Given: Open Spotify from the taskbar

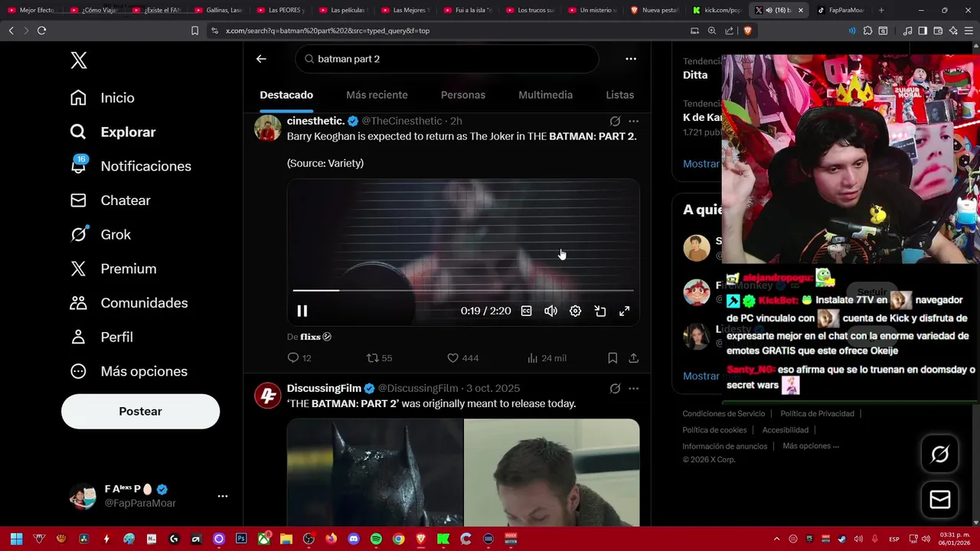Looking at the screenshot, I should click(376, 539).
